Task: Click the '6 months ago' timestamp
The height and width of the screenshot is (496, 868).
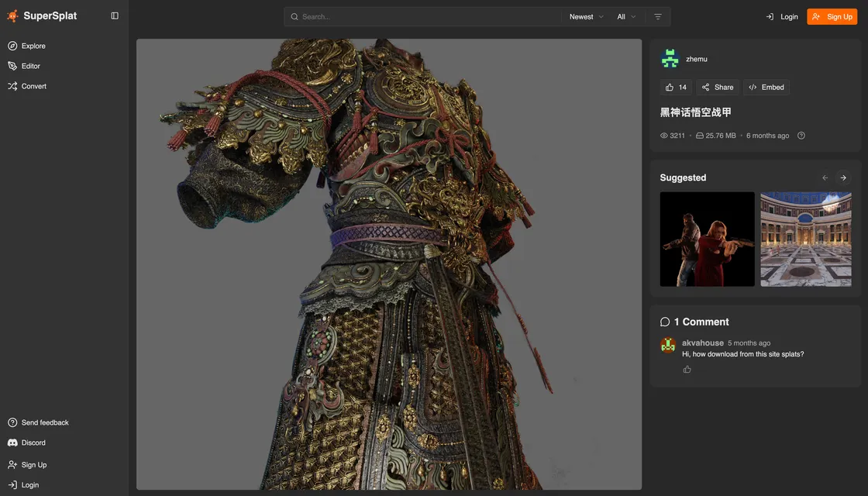Action: pyautogui.click(x=767, y=136)
